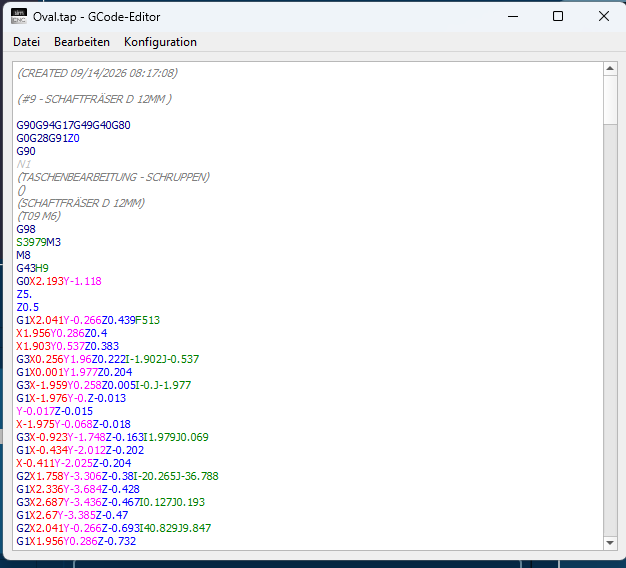Click the line G3X2.687Y-3.436Z-0.467
Image resolution: width=626 pixels, height=568 pixels.
point(111,502)
